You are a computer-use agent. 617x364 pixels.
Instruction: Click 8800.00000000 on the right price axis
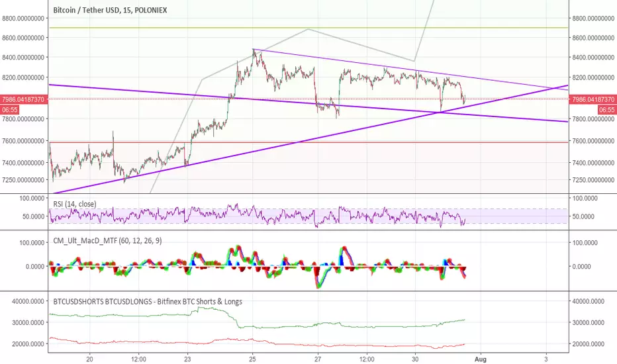coord(593,18)
